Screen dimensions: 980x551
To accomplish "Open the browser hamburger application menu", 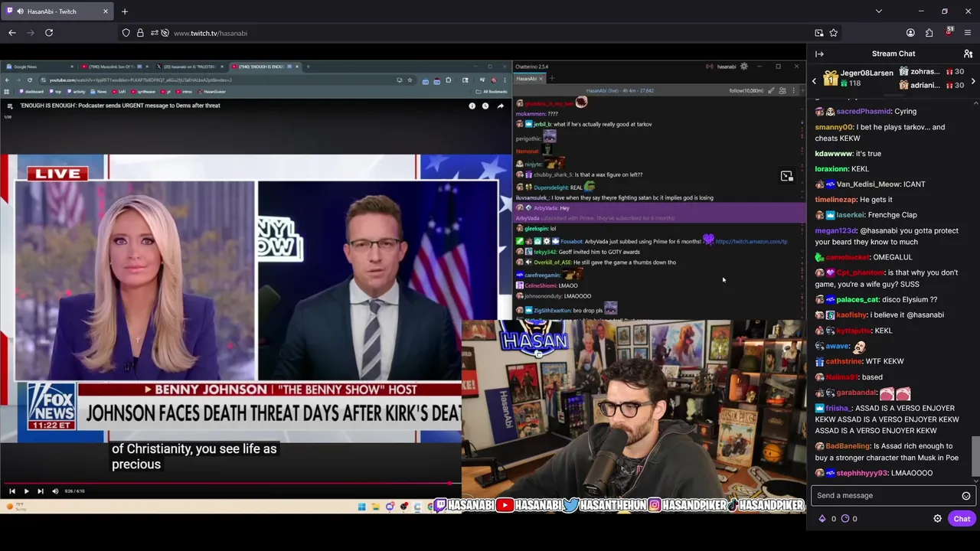I will click(969, 33).
